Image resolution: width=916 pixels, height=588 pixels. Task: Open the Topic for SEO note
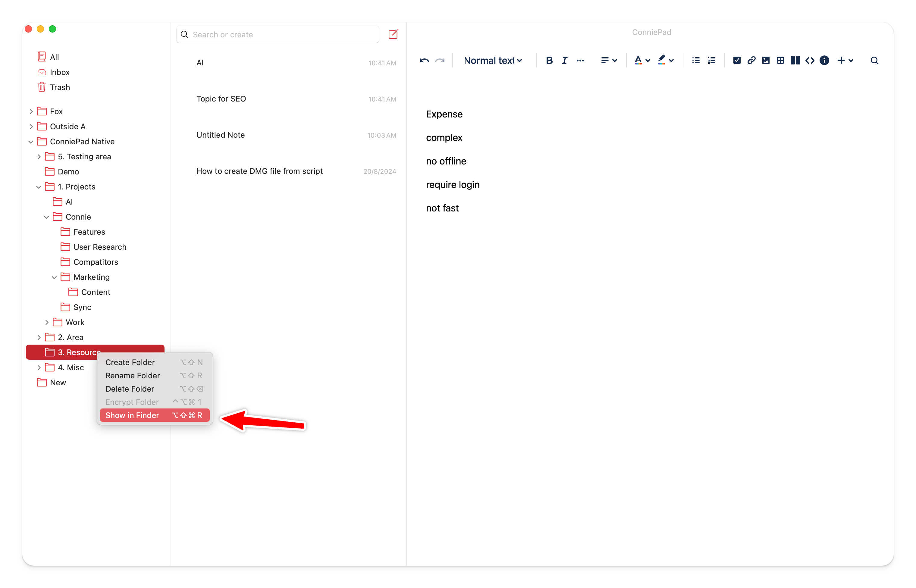[221, 99]
